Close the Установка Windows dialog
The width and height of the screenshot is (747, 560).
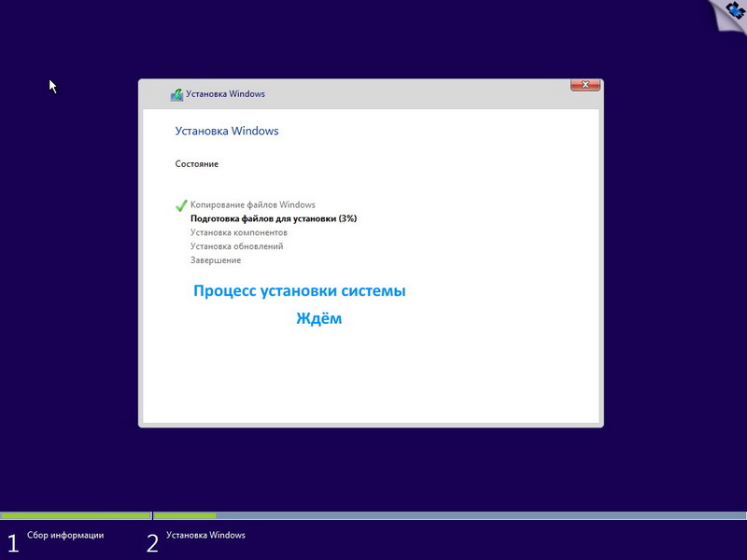pyautogui.click(x=585, y=85)
